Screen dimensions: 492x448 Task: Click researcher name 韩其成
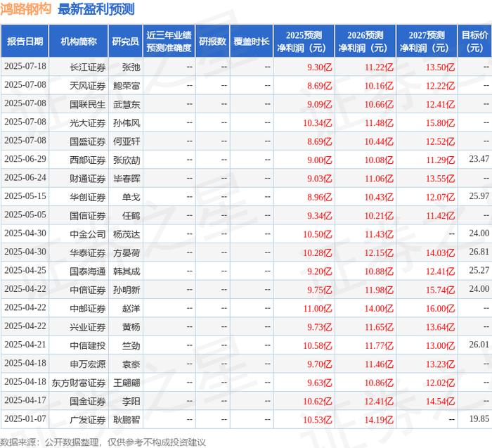coord(127,271)
